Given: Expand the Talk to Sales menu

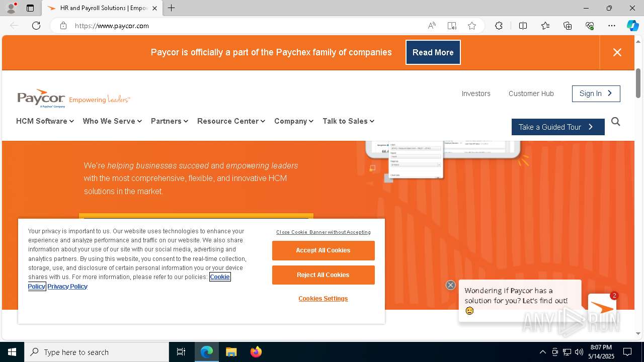Looking at the screenshot, I should coord(349,121).
